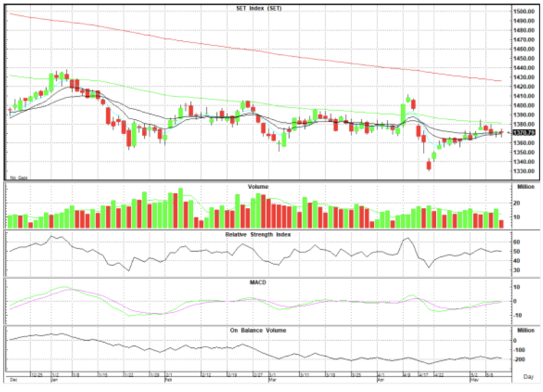Click the 1410.00 price axis label

click(524, 96)
